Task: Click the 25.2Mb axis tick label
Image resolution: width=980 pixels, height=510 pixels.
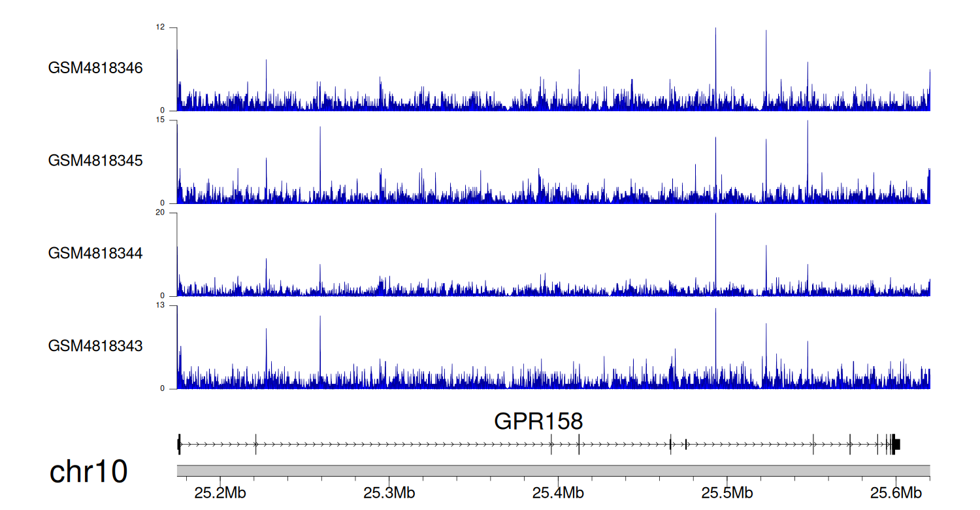Action: point(220,492)
